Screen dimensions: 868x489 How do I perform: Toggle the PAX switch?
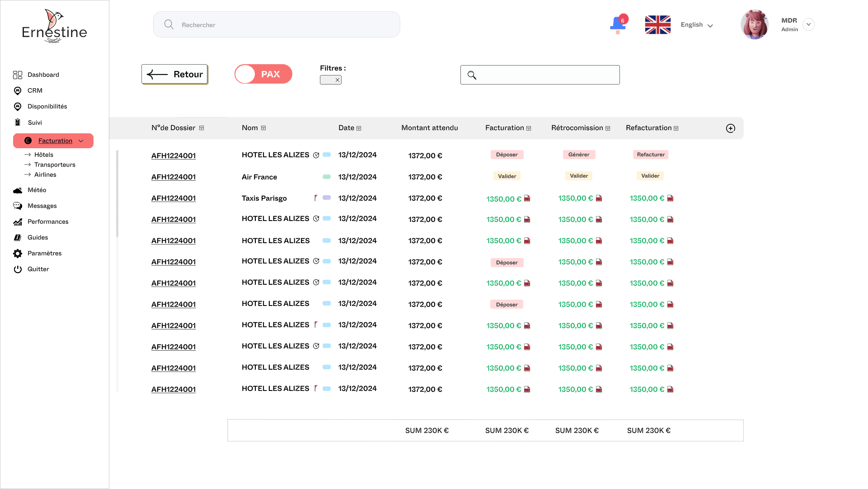tap(263, 74)
